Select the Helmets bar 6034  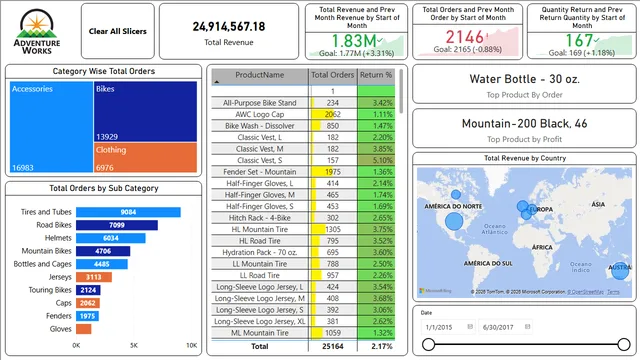(x=111, y=238)
